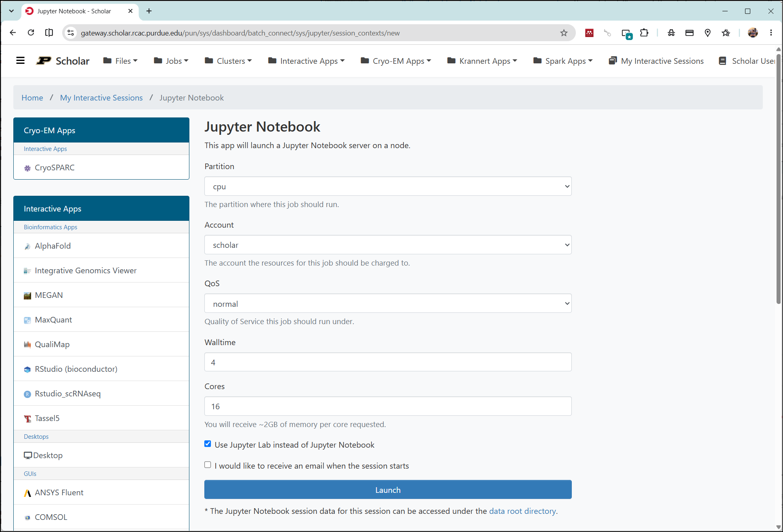Open the browser profile avatar
The image size is (783, 532).
(753, 33)
